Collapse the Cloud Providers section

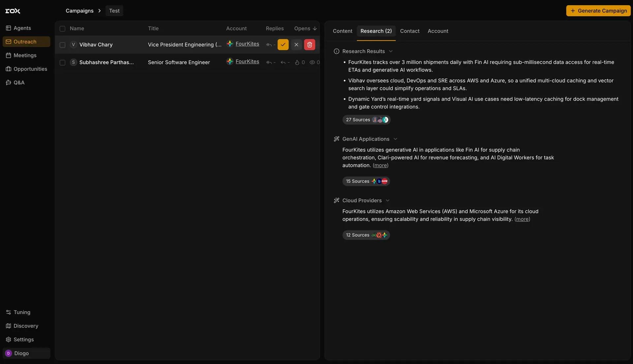click(388, 200)
